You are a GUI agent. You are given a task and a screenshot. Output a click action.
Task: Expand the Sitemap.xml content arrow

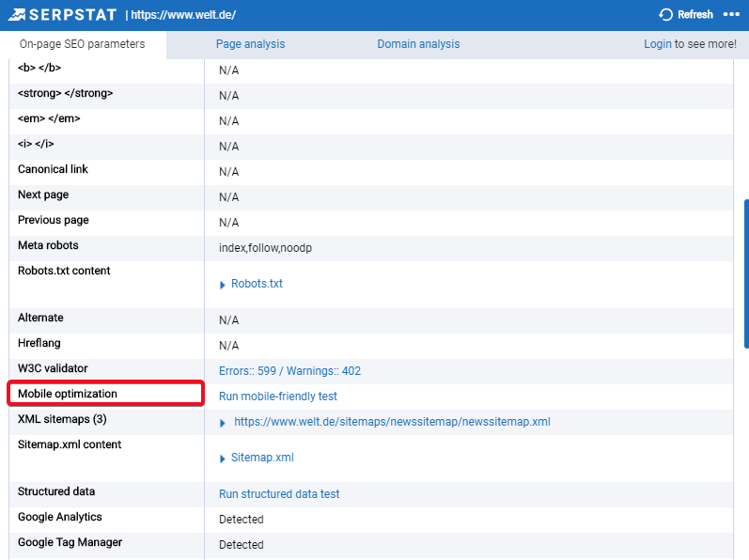(222, 459)
